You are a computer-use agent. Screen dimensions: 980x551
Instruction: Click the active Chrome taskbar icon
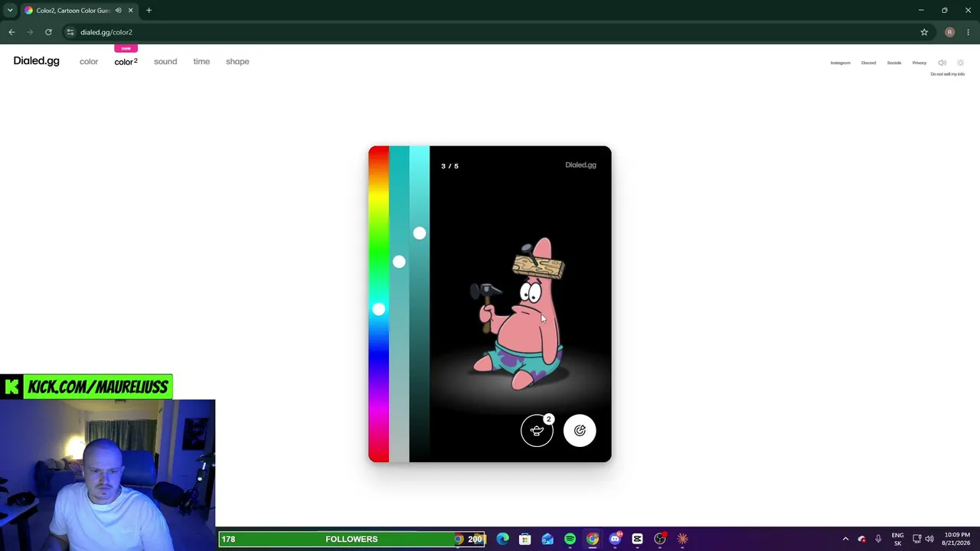pos(593,540)
